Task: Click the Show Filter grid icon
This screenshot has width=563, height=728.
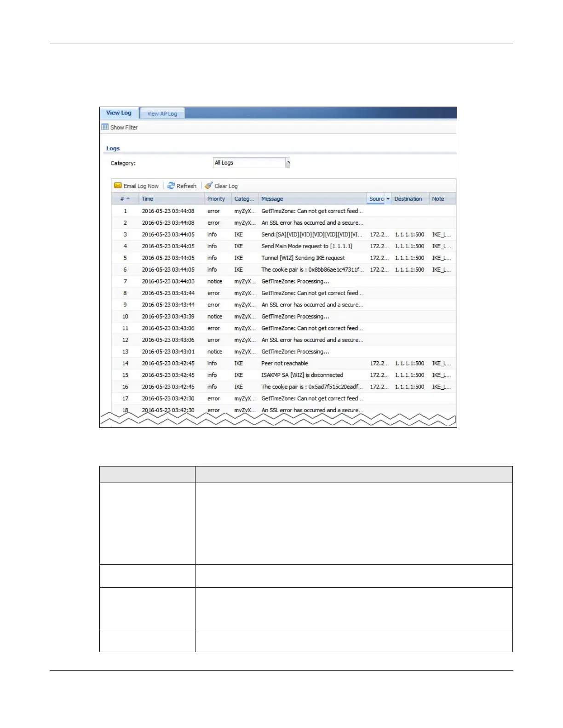Action: pos(105,127)
